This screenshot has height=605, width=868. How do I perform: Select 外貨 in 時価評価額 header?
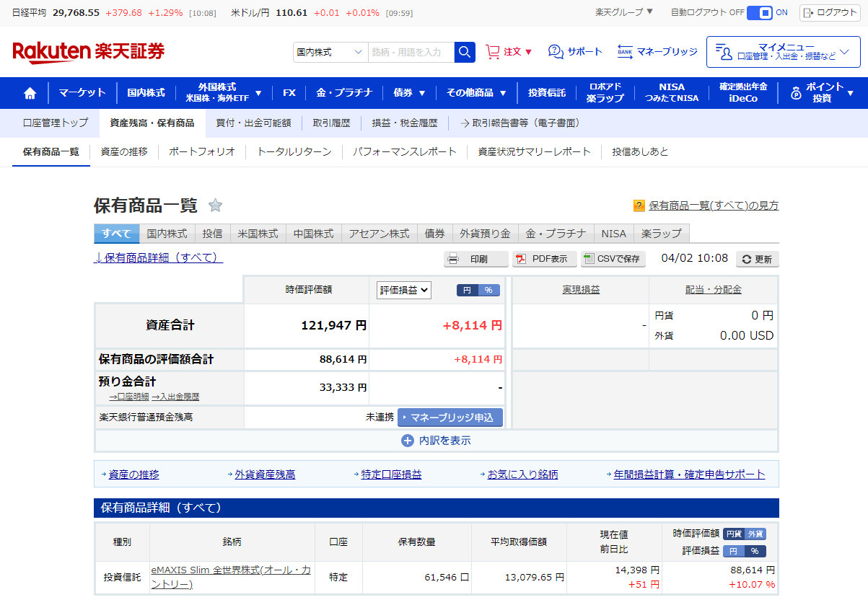(755, 534)
